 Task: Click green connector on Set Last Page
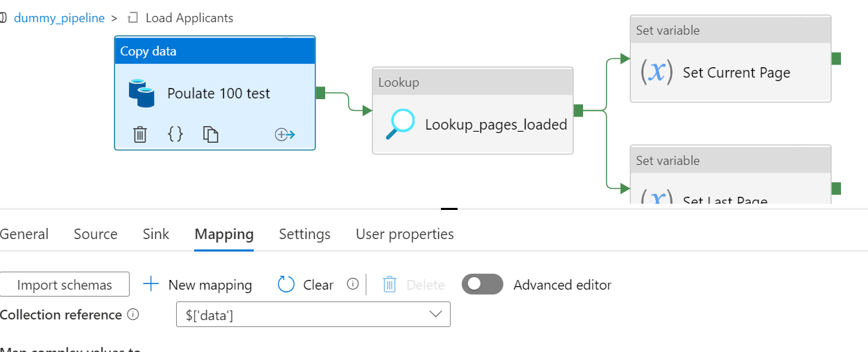[x=836, y=188]
